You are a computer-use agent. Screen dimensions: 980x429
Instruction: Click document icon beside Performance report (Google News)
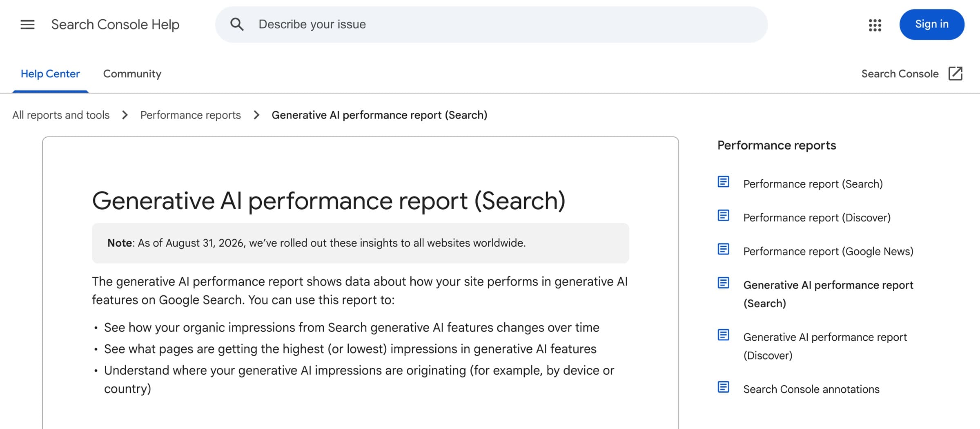pyautogui.click(x=723, y=249)
